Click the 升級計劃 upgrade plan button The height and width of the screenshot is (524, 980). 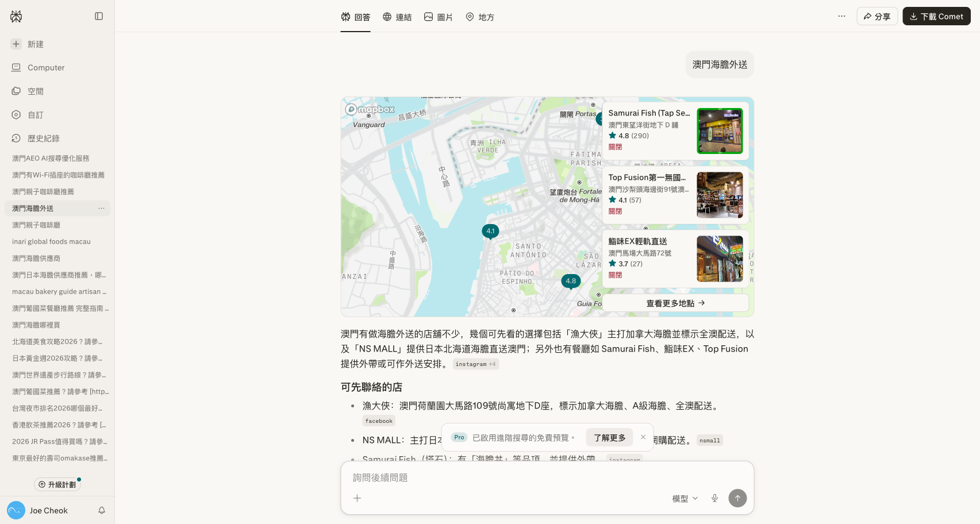57,484
